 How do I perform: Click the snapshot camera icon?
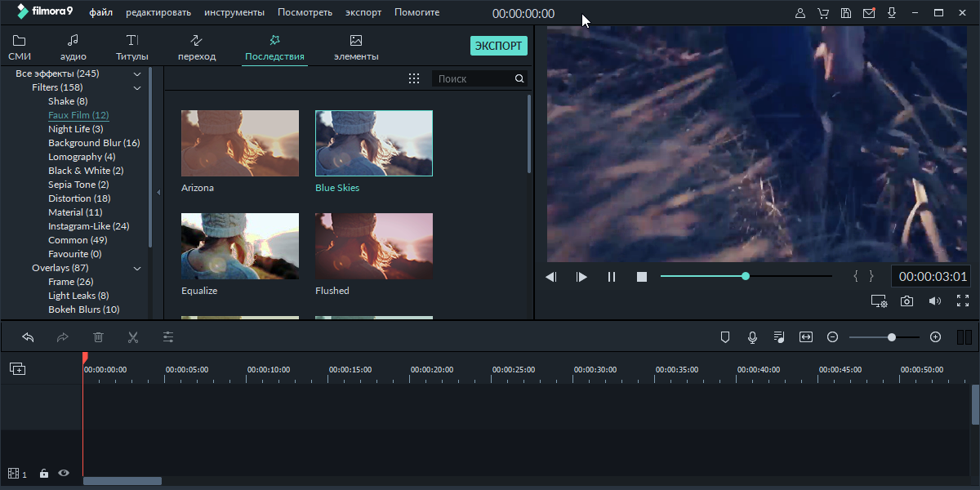click(906, 301)
